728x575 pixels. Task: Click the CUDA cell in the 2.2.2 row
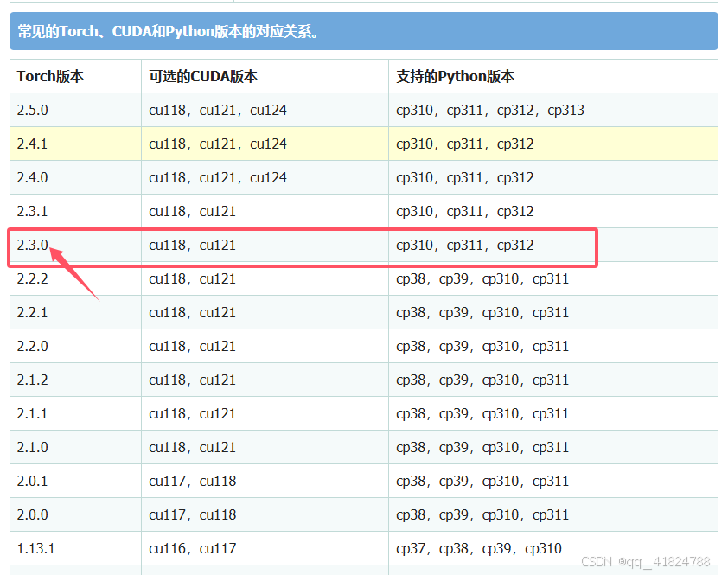pos(265,278)
